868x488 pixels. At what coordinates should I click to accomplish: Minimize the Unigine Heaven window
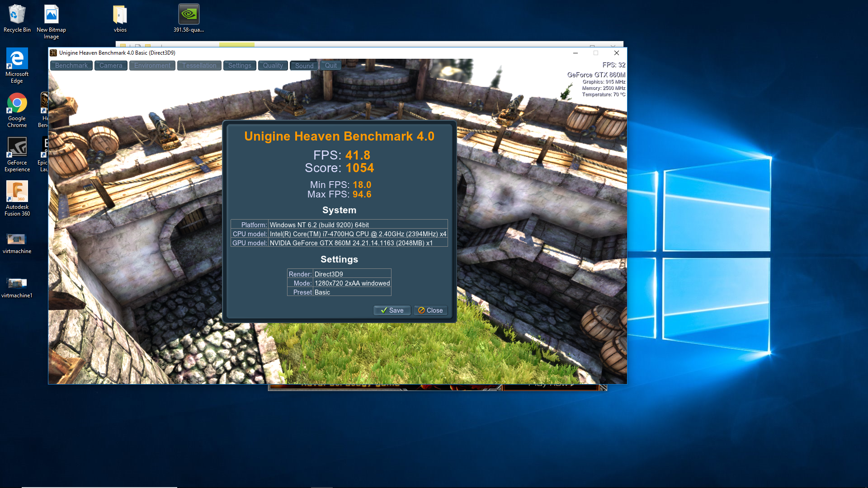576,53
